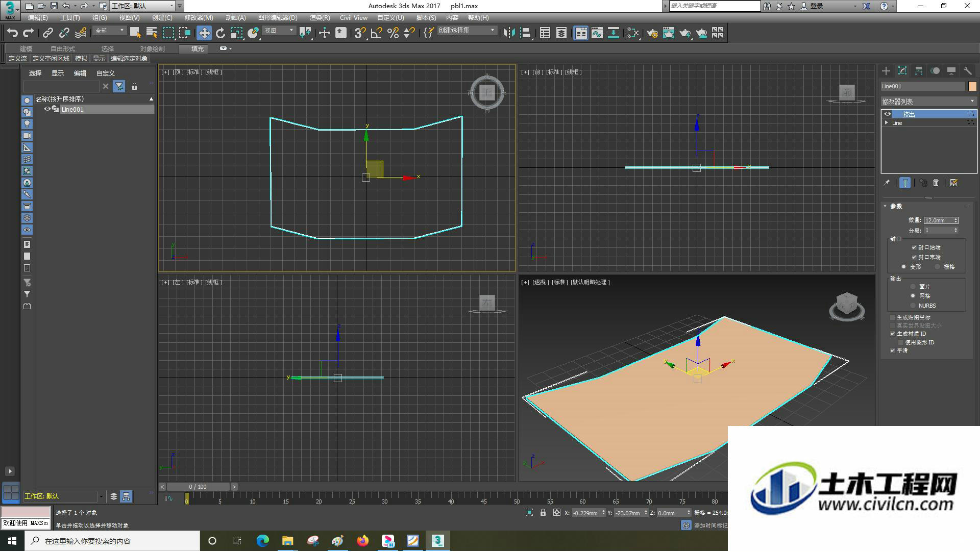Click the 登录 sign-in link
Viewport: 980px width, 552px height.
tap(817, 6)
